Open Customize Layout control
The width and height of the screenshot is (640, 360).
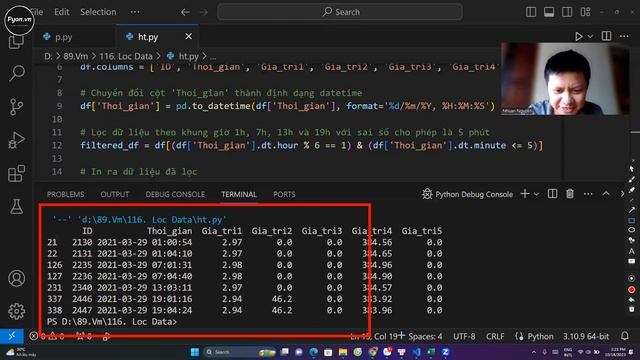585,12
